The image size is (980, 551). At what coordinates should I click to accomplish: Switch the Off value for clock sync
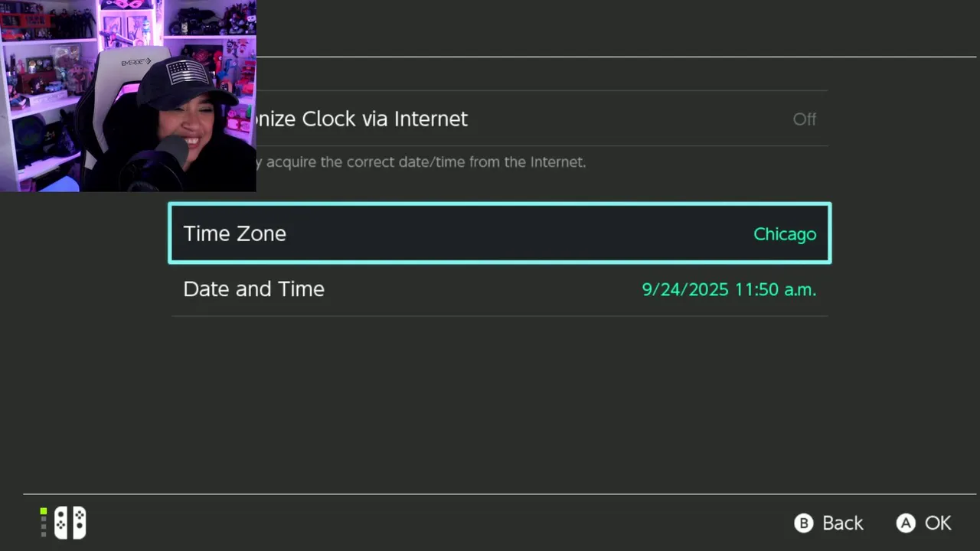pos(804,119)
